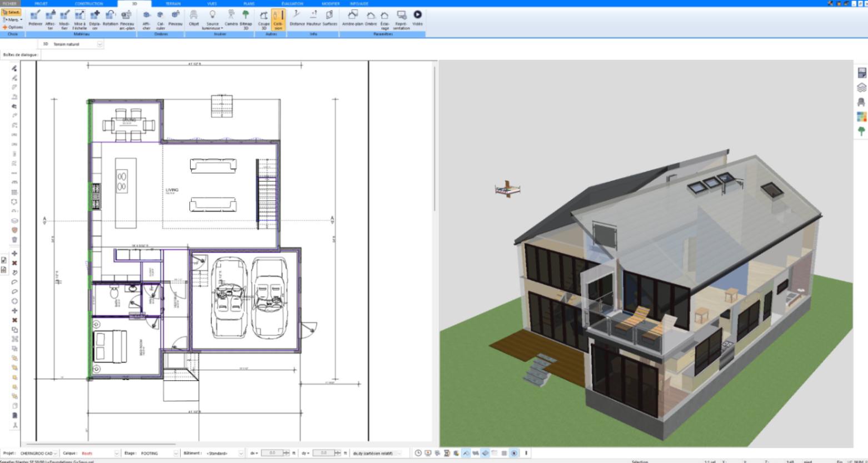868x463 pixels.
Task: Open the Vidéo tool
Action: [417, 18]
